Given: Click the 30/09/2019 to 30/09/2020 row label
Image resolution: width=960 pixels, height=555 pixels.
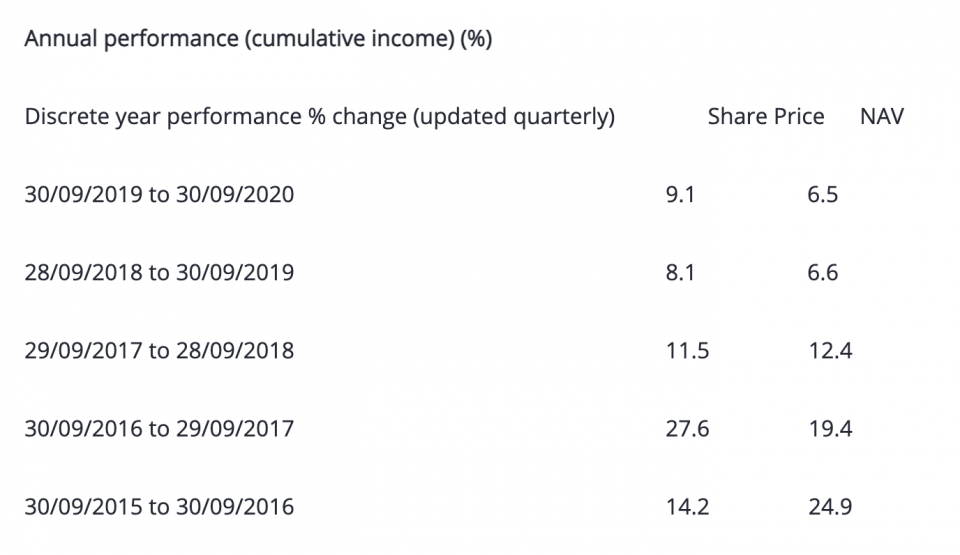Looking at the screenshot, I should pyautogui.click(x=159, y=194).
